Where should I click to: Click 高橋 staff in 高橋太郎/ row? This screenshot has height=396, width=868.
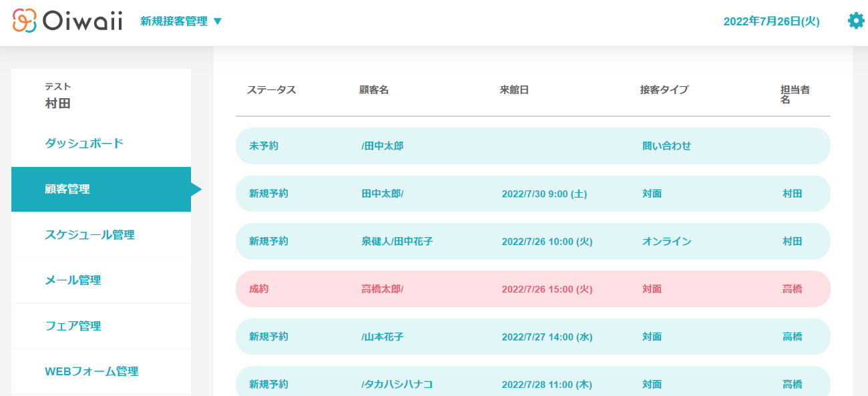point(792,289)
